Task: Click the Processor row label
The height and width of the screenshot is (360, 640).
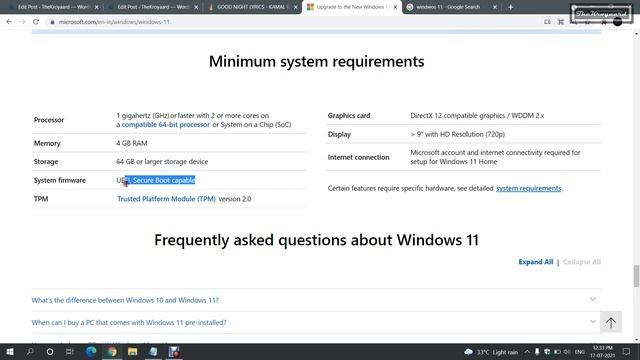Action: coord(49,120)
